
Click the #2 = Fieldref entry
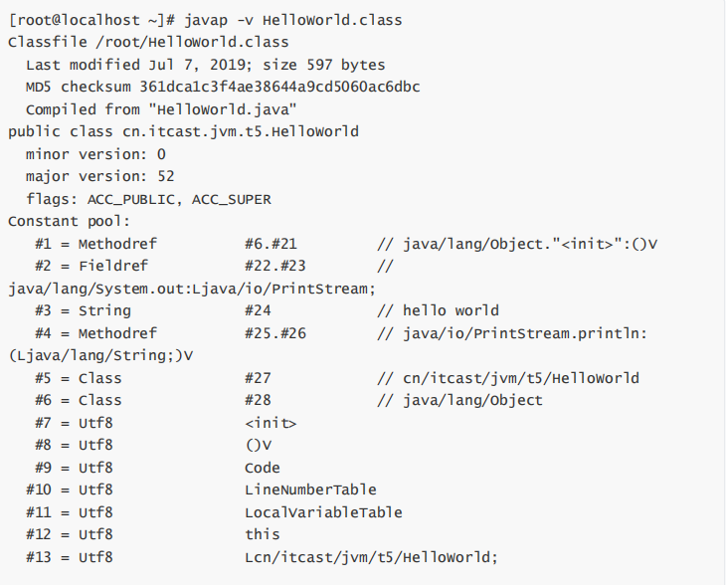coord(91,266)
